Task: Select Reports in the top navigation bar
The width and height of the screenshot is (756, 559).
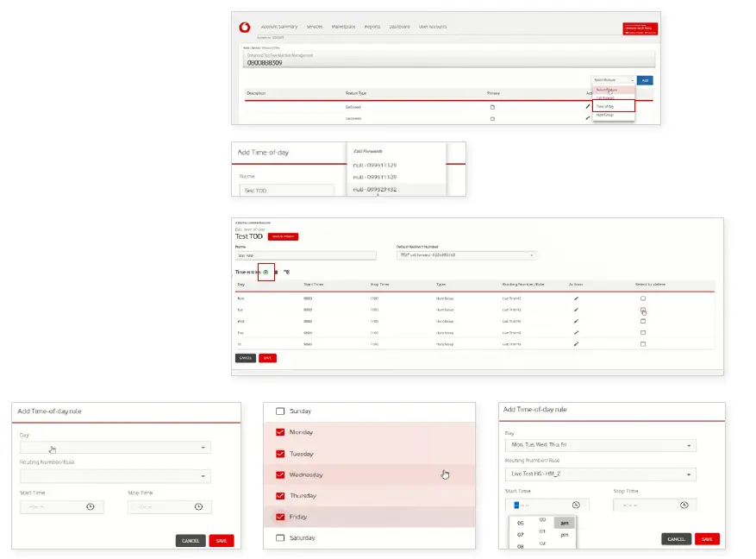Action: (x=373, y=26)
